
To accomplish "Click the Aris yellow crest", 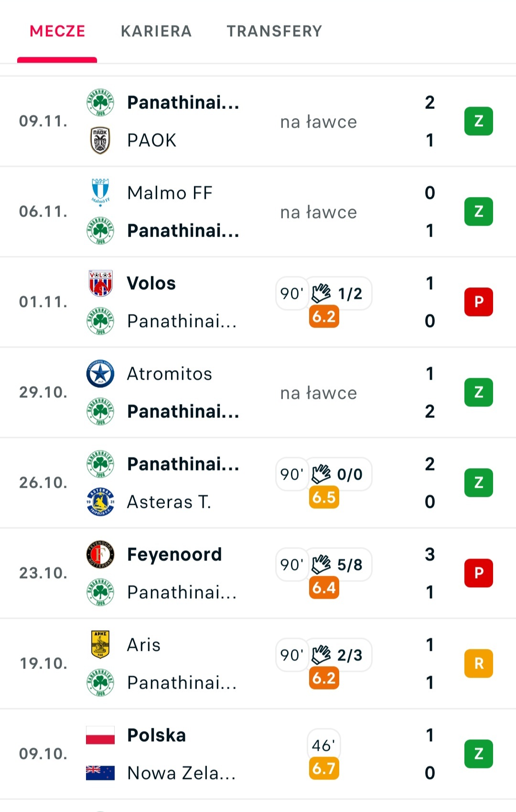I will tap(100, 644).
